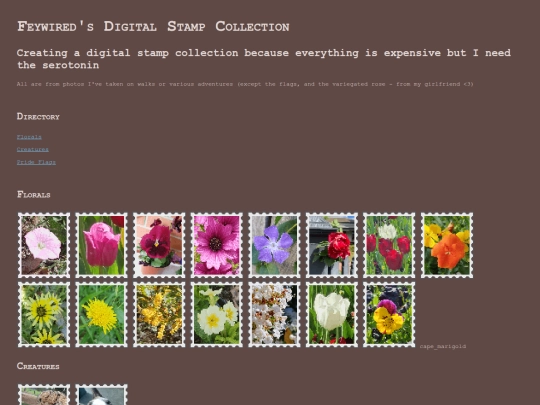Viewport: 540px width, 405px height.
Task: Click the Feywired's Digital Stamp Collection title
Action: point(153,27)
